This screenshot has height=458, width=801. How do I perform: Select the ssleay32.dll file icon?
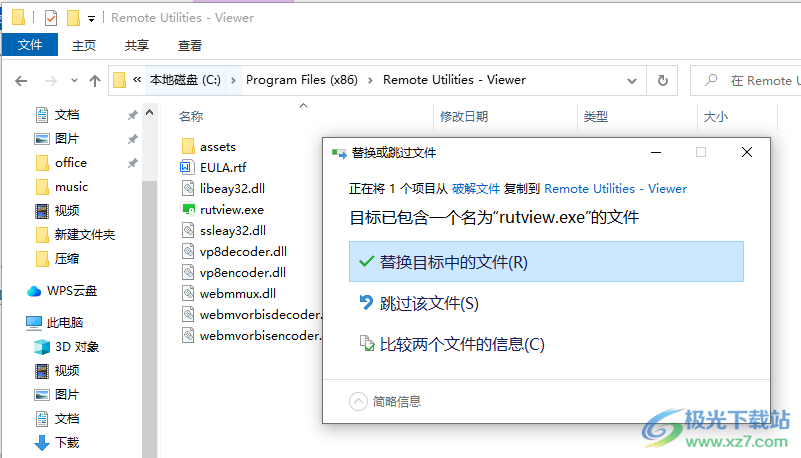tap(188, 230)
